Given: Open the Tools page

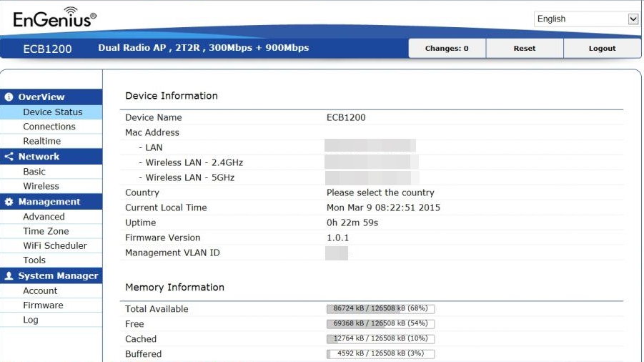Looking at the screenshot, I should [x=34, y=260].
